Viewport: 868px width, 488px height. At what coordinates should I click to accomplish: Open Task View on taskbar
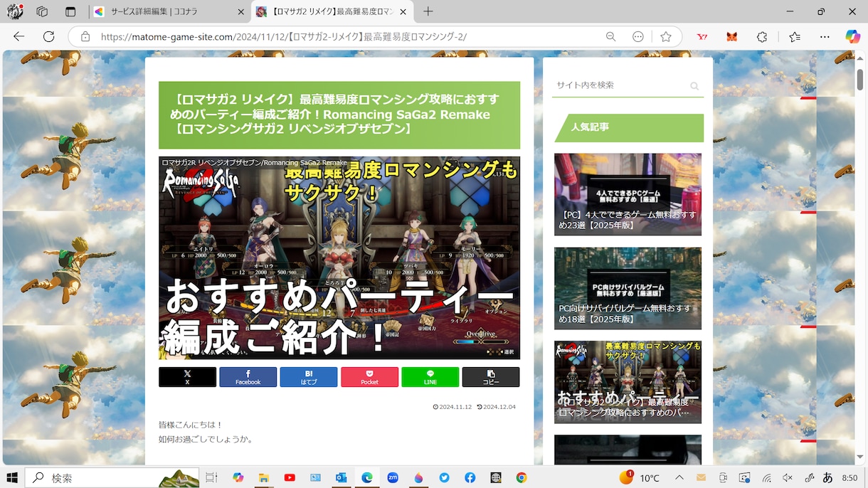[211, 477]
